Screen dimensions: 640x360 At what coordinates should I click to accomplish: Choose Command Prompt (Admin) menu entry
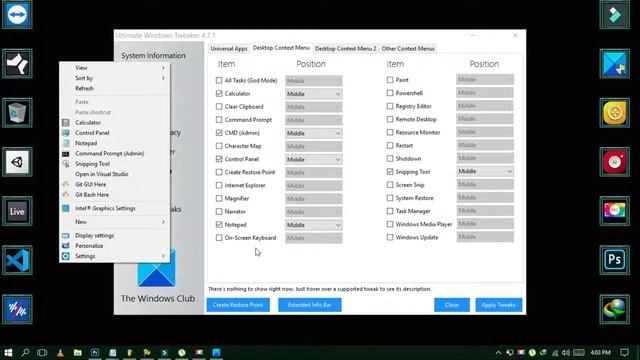[x=109, y=153]
